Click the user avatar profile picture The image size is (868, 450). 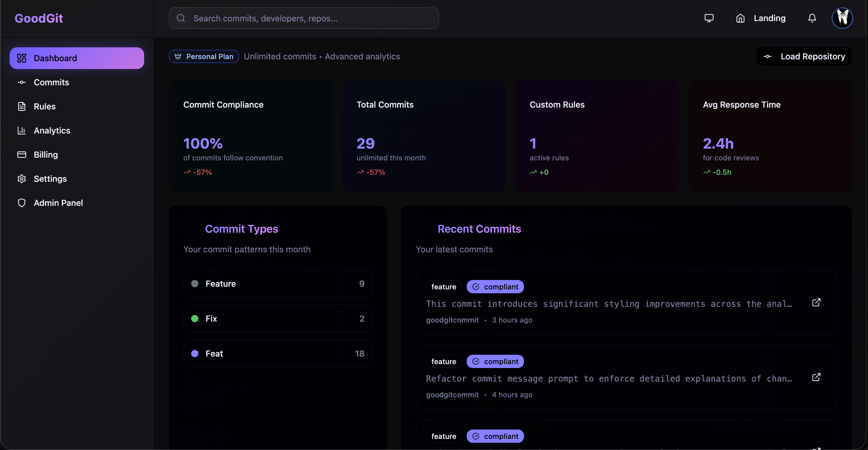point(842,18)
